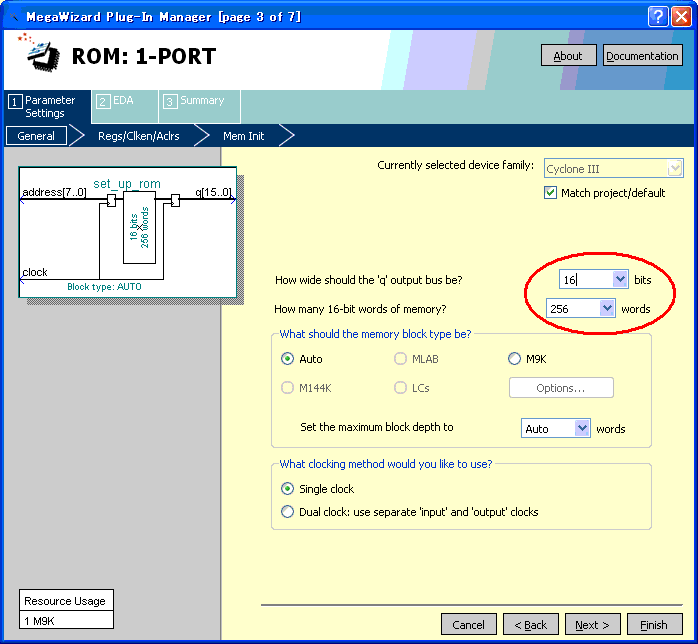Open the Documentation button
This screenshot has height=644, width=698.
pos(642,56)
